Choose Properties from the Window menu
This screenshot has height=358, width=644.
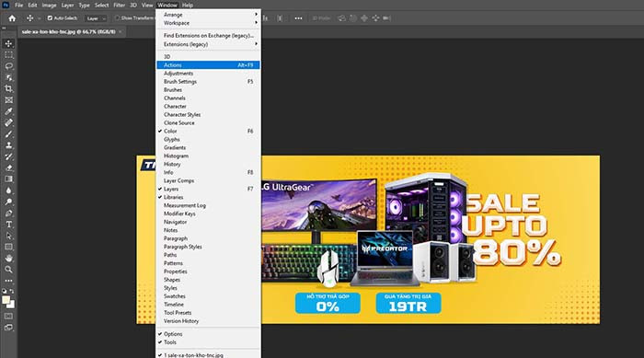tap(208, 271)
